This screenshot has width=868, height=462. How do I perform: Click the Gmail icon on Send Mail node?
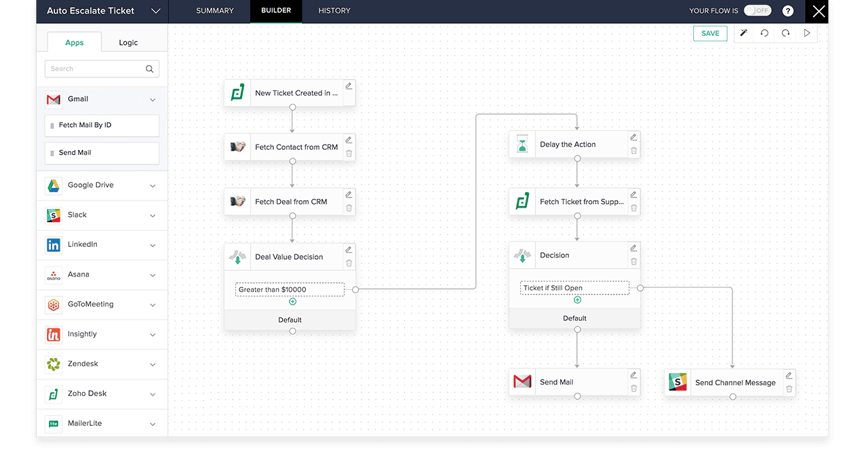(522, 382)
